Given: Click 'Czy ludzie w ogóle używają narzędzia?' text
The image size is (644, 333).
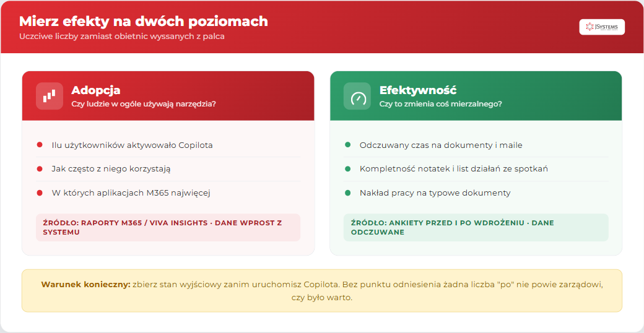Looking at the screenshot, I should pos(144,104).
